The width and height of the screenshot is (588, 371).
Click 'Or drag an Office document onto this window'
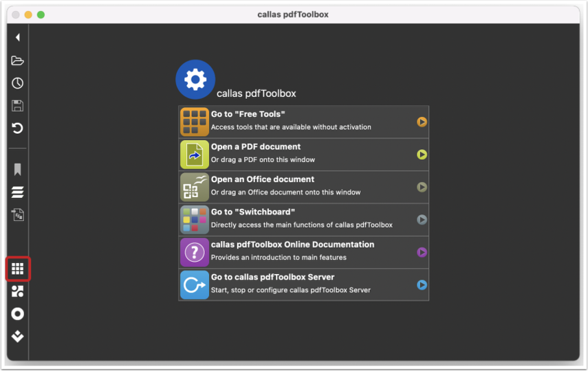pyautogui.click(x=286, y=192)
